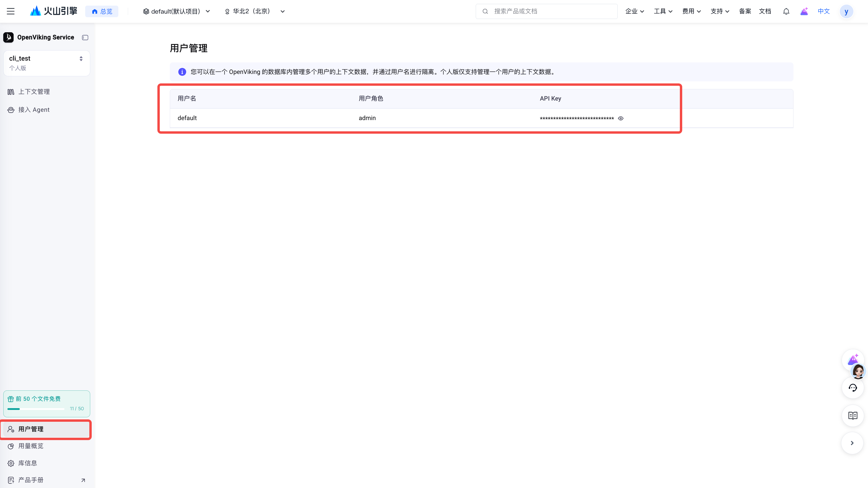Open the hamburger navigation menu

(x=11, y=12)
